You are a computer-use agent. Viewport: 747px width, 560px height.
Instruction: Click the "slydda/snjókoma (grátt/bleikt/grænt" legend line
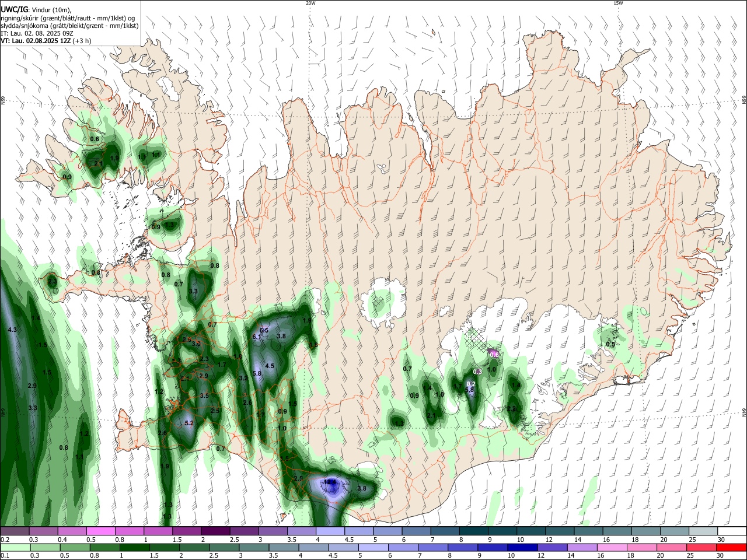69,26
